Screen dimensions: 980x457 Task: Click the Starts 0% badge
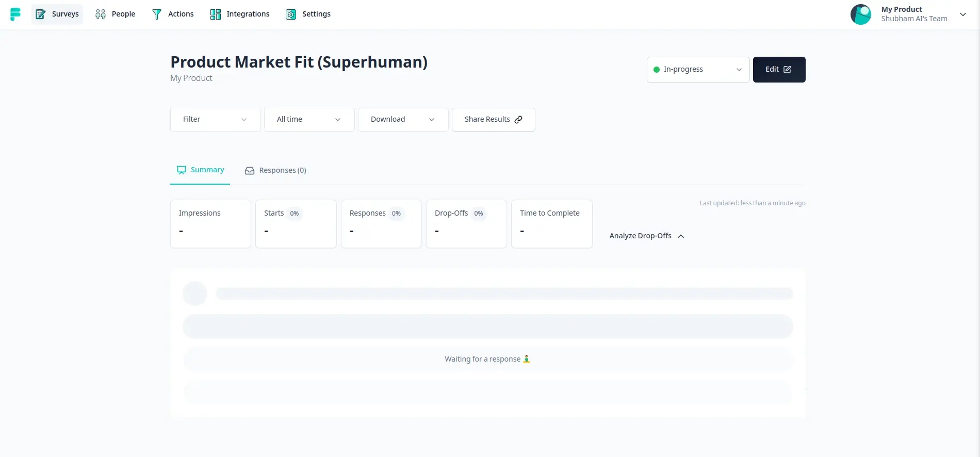tap(295, 214)
